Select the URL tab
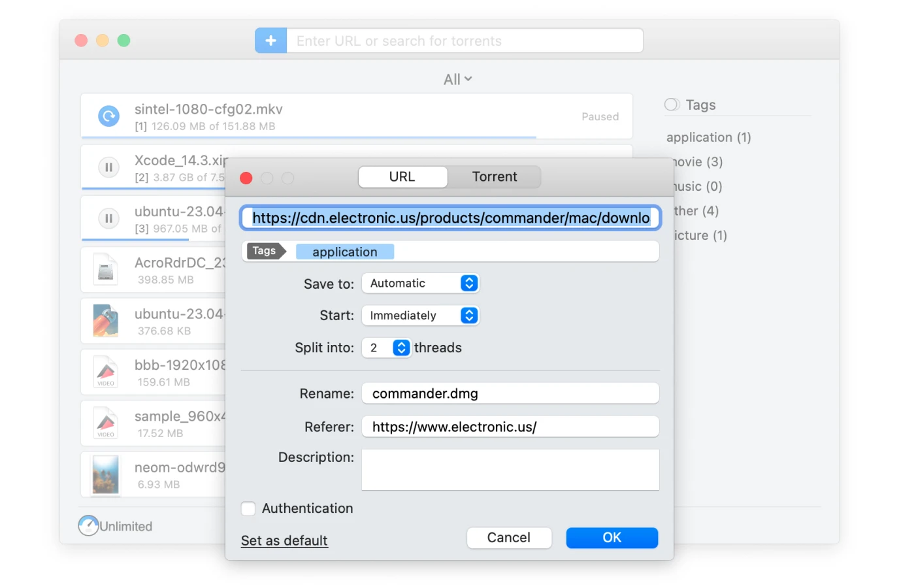899x588 pixels. pyautogui.click(x=402, y=177)
